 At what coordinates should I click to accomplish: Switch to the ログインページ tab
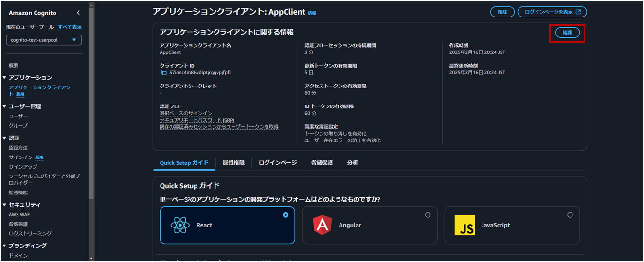point(278,163)
